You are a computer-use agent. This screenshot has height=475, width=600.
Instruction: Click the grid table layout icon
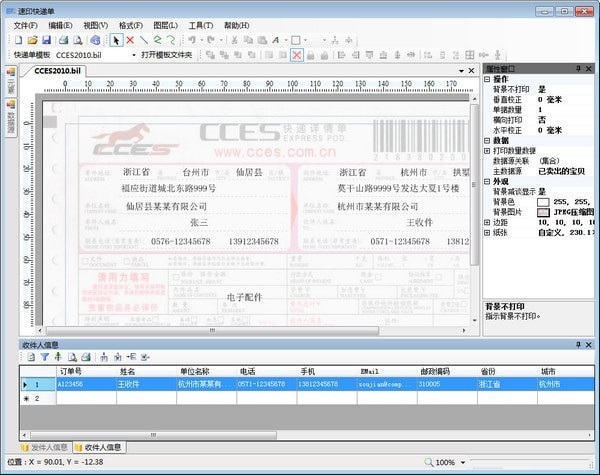click(470, 55)
